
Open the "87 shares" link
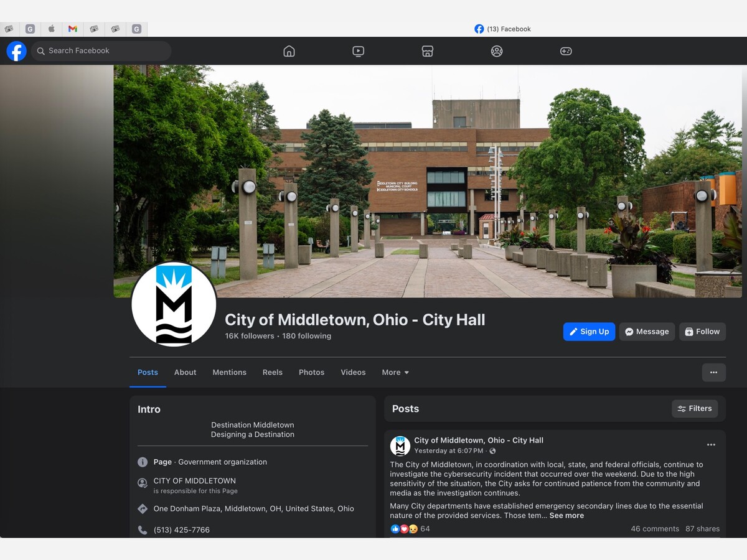[x=702, y=529]
